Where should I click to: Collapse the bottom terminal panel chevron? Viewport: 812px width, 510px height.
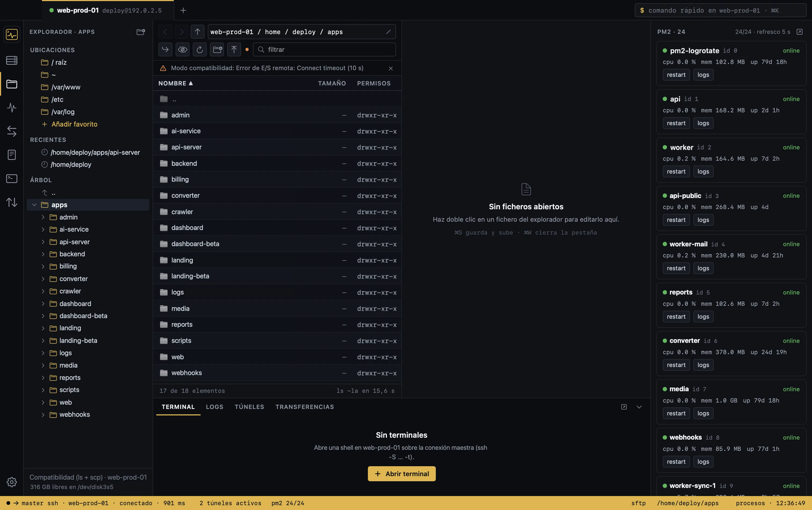click(639, 407)
